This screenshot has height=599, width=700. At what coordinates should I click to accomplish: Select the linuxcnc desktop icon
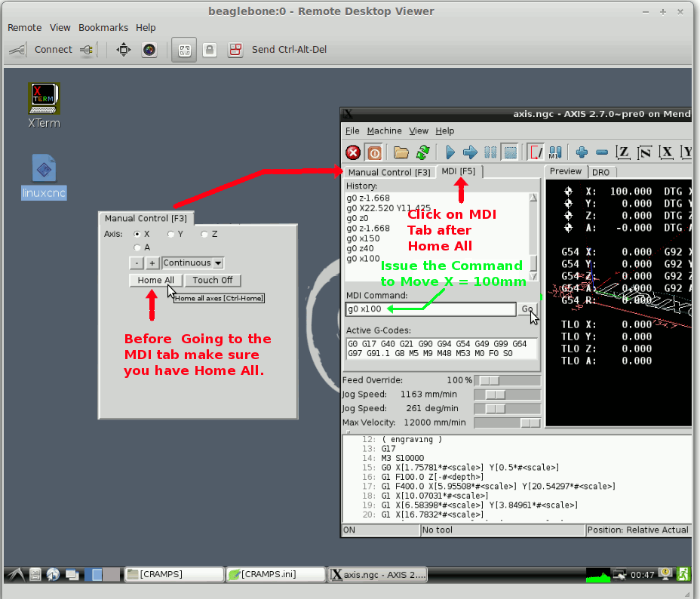click(44, 177)
